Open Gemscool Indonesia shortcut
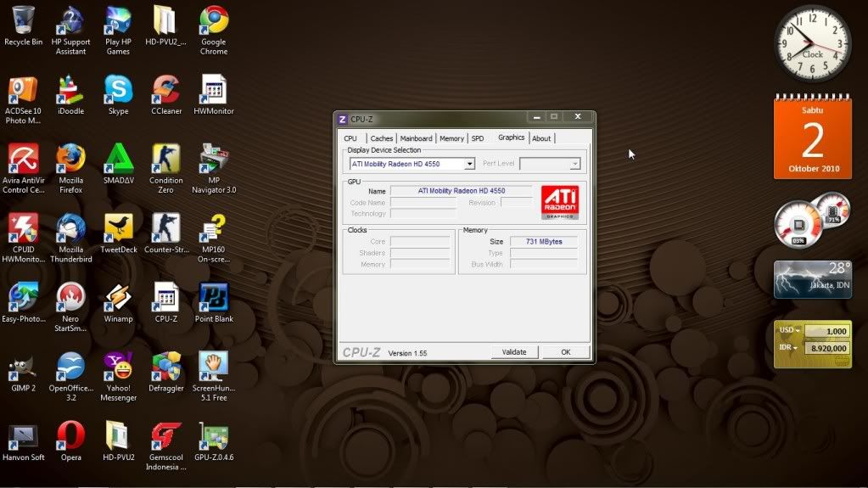 tap(166, 446)
